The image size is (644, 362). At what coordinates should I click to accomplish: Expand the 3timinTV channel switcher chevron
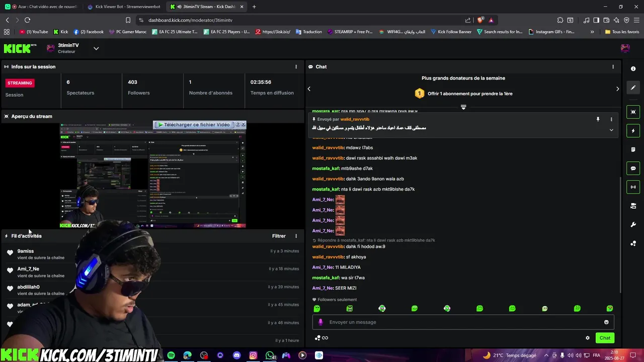pyautogui.click(x=96, y=48)
